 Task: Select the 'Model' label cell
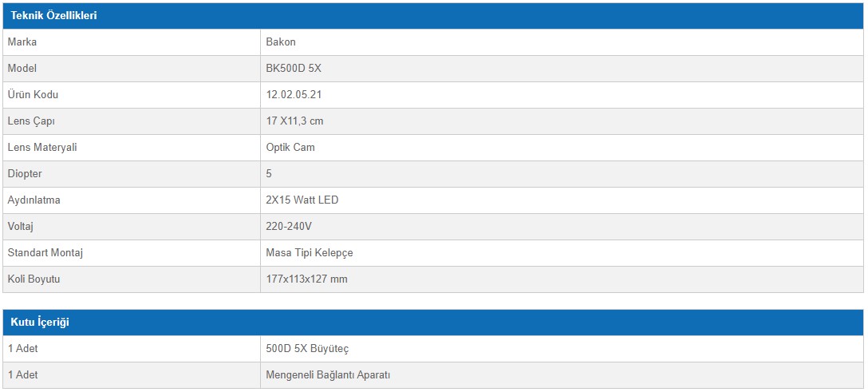132,69
